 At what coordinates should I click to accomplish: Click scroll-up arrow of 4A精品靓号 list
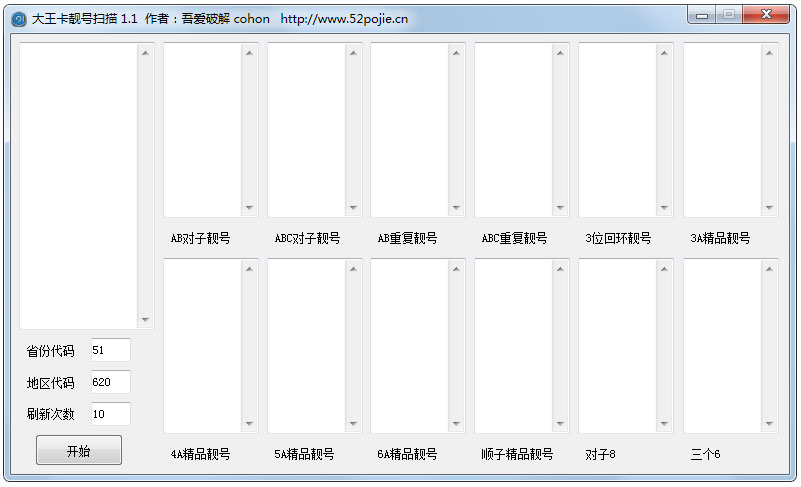click(249, 269)
